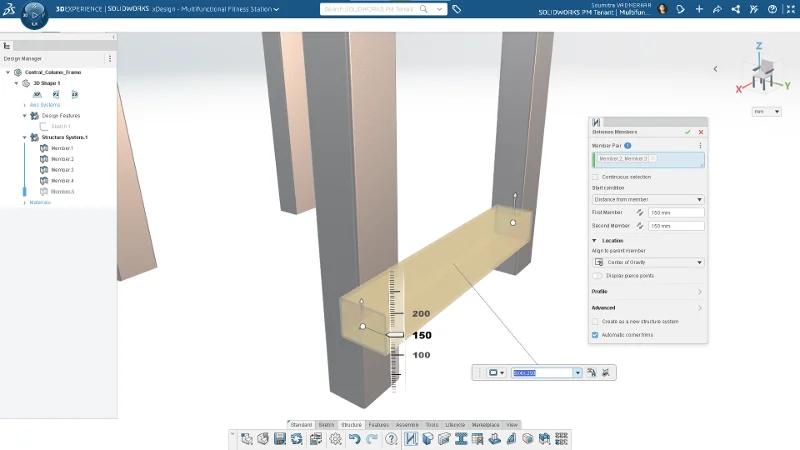
Task: Open the Start condition dropdown
Action: click(x=648, y=199)
